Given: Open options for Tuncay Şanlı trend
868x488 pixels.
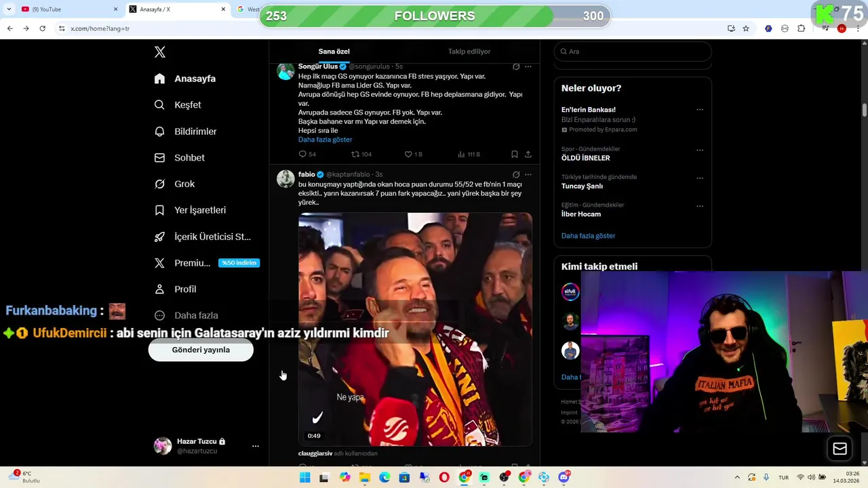Looking at the screenshot, I should click(700, 178).
